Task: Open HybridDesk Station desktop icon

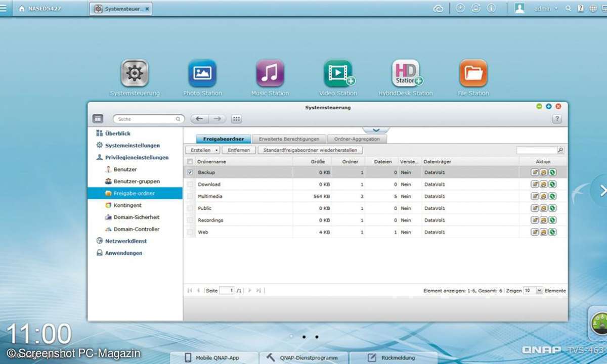Action: [x=406, y=74]
